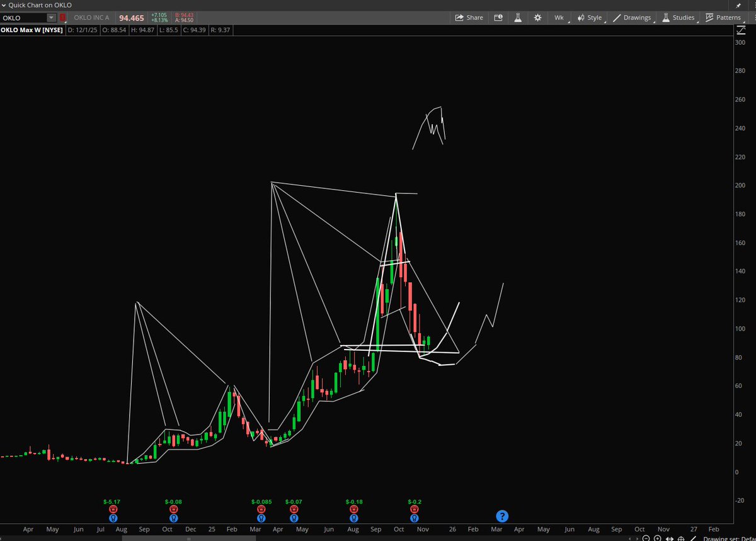Click the Drawing set: Default link

click(x=731, y=538)
